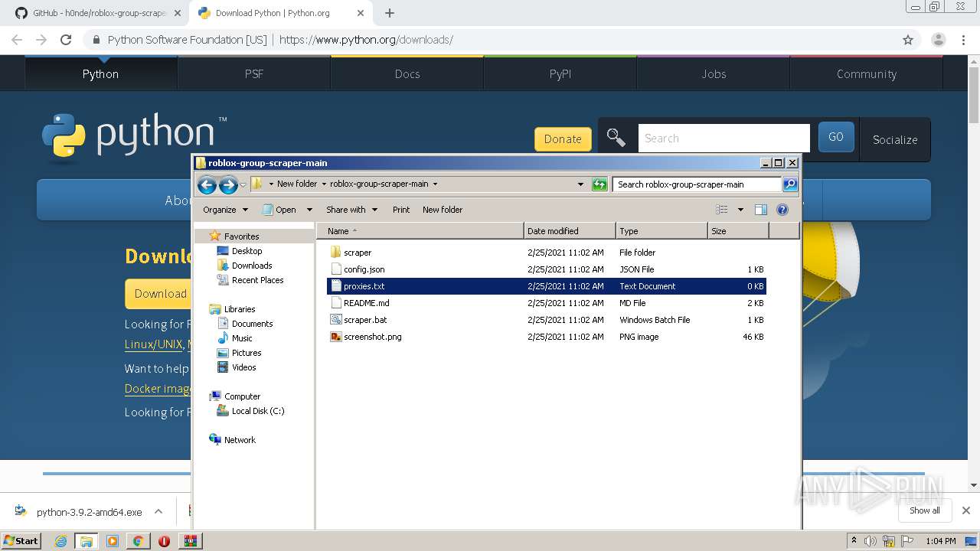This screenshot has height=551, width=980.
Task: Select Favorites in the navigation pane
Action: [x=241, y=236]
